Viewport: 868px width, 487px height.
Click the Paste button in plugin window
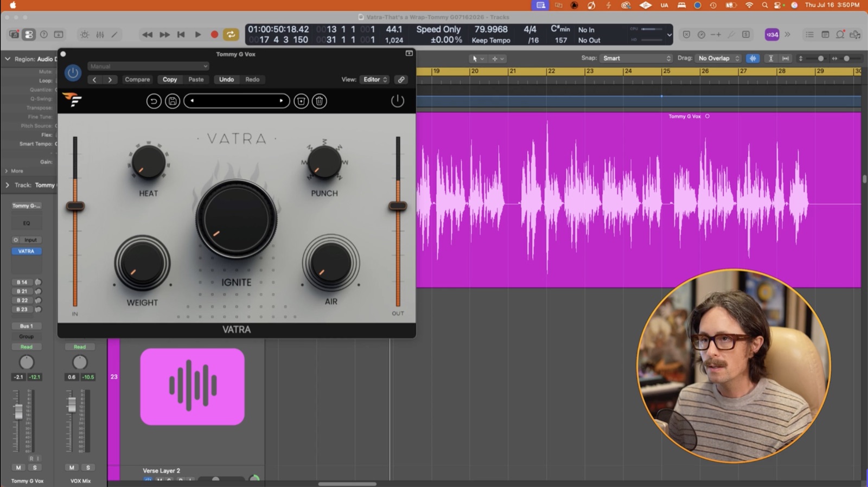(x=196, y=80)
